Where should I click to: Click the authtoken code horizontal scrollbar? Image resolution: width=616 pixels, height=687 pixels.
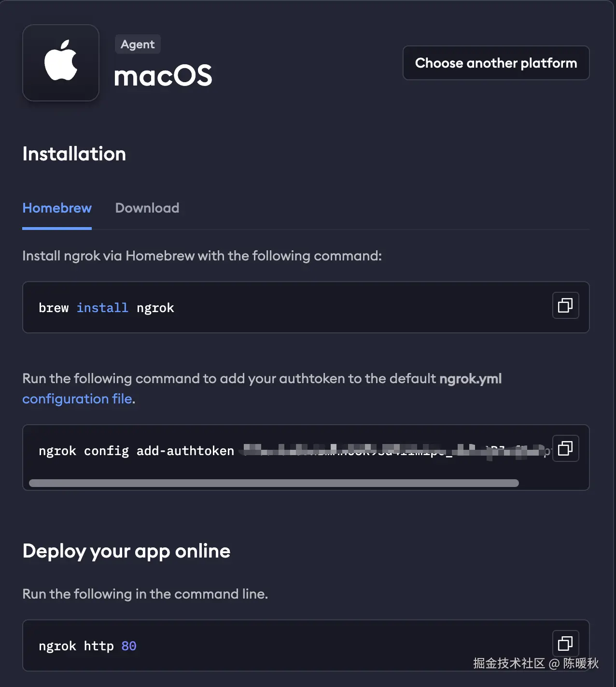274,483
